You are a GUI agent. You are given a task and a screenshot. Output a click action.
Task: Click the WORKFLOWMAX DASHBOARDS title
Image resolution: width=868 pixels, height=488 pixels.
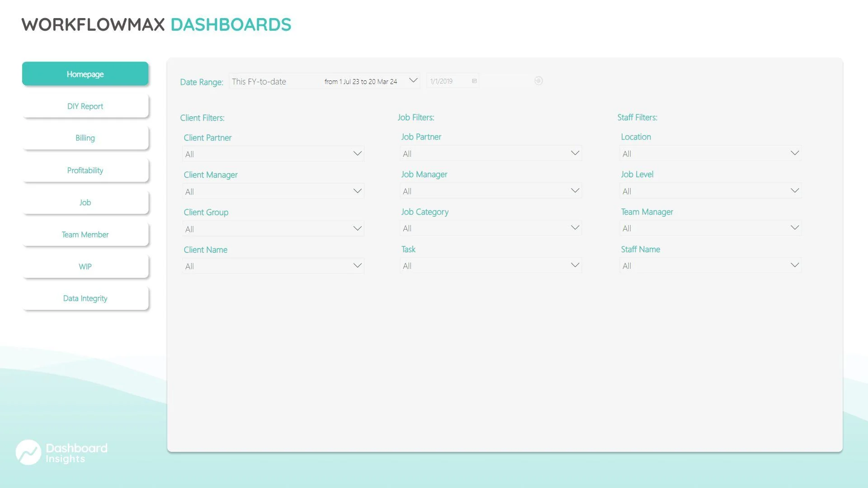point(156,24)
